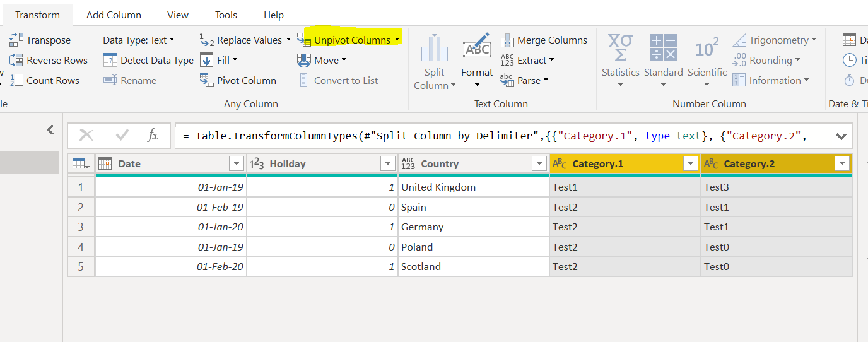Click Merge Columns tool
868x342 pixels.
point(544,40)
